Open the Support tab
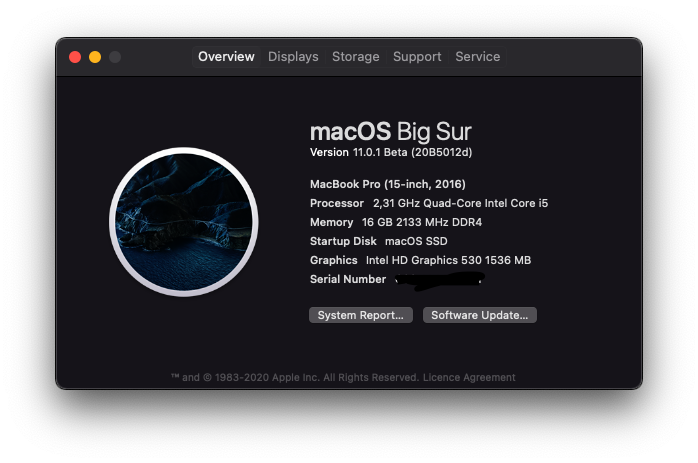 point(417,57)
